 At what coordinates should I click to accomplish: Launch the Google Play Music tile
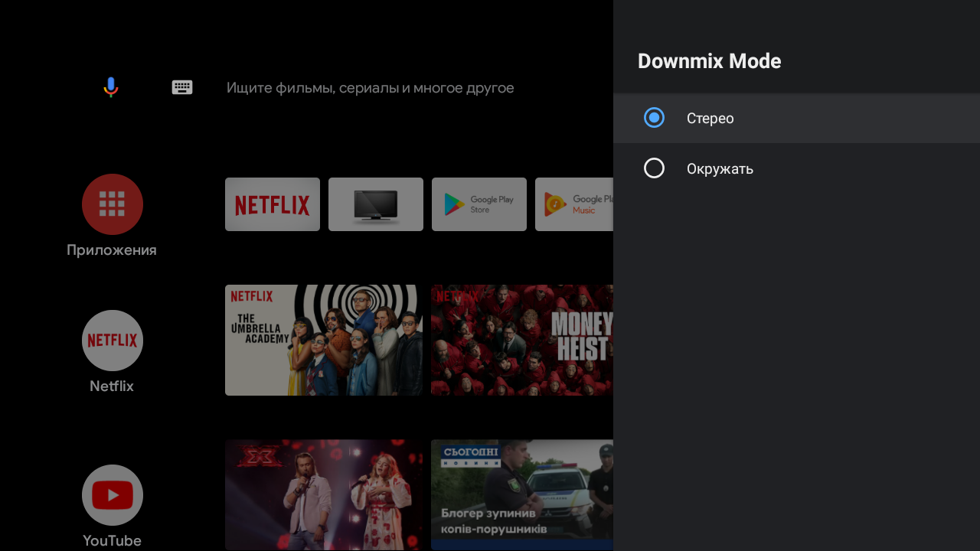click(574, 204)
